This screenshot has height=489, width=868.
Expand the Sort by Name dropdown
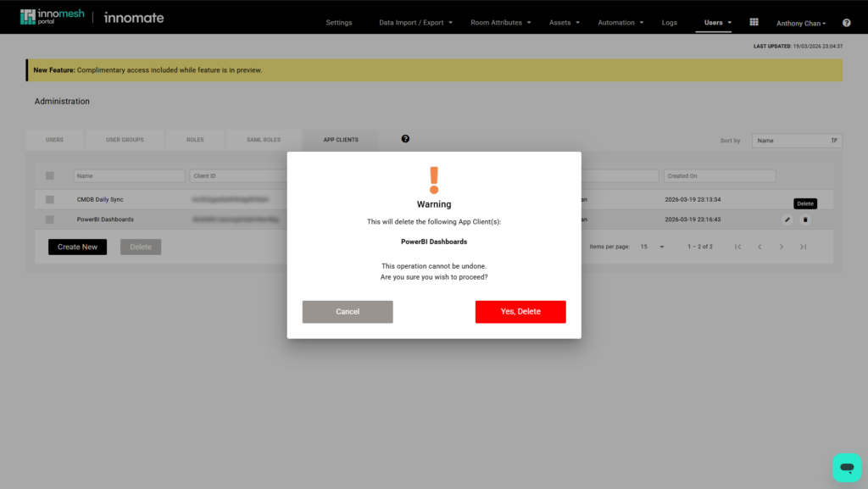796,141
